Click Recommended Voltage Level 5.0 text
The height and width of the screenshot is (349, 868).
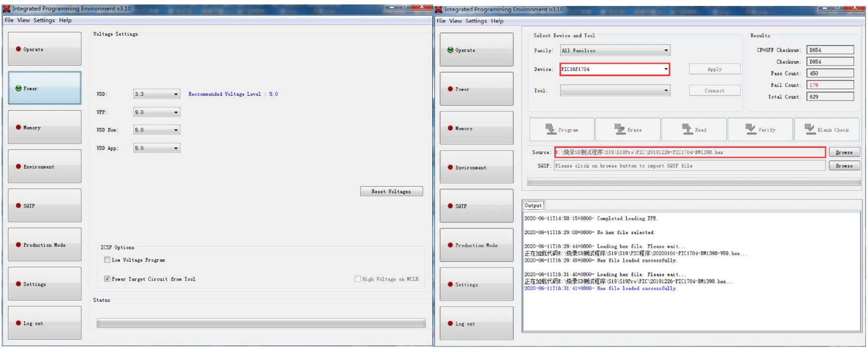(233, 94)
